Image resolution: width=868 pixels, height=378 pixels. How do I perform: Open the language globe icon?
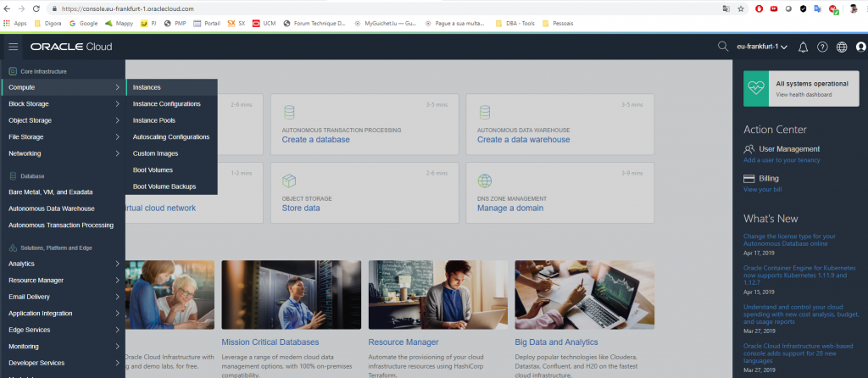(842, 47)
